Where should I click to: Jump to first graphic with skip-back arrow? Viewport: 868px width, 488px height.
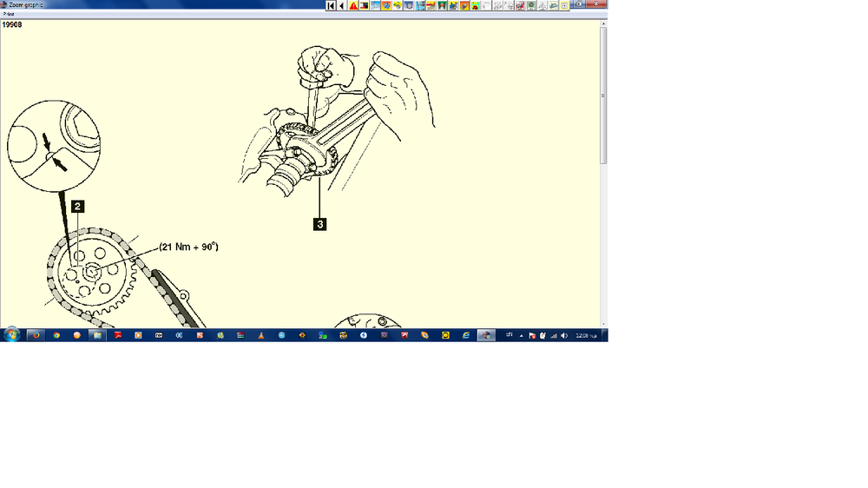[331, 5]
